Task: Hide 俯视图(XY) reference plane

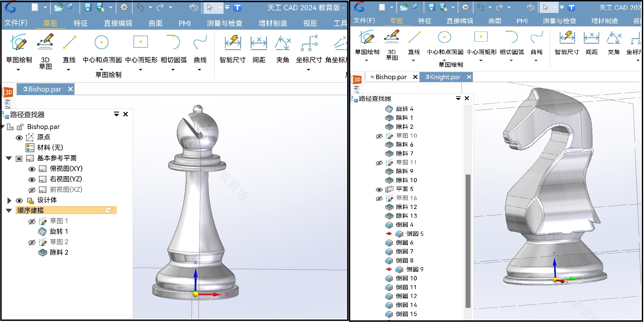Action: coord(32,169)
